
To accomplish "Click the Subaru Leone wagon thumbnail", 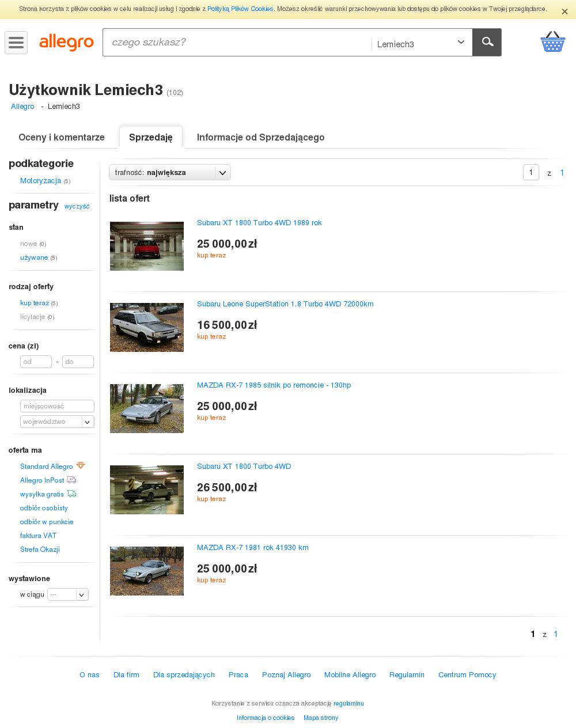I will [x=147, y=327].
